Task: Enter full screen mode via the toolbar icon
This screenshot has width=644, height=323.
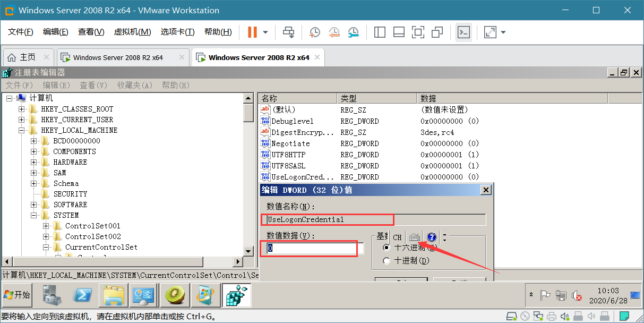Action: pos(418,32)
